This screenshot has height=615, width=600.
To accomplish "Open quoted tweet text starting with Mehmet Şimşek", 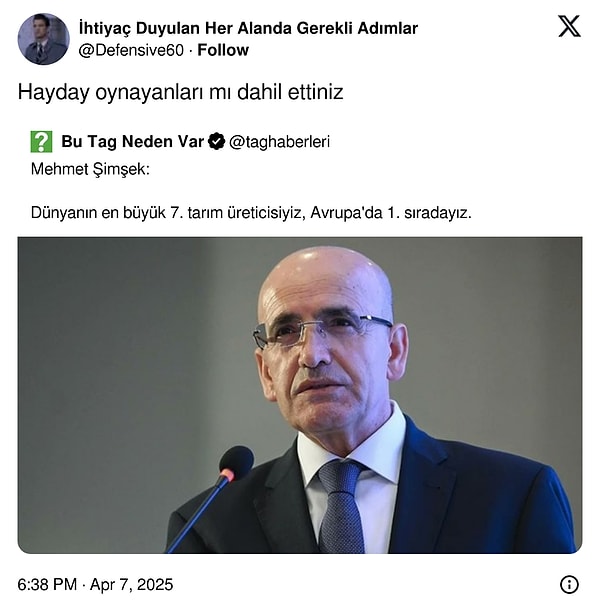I will tap(90, 170).
